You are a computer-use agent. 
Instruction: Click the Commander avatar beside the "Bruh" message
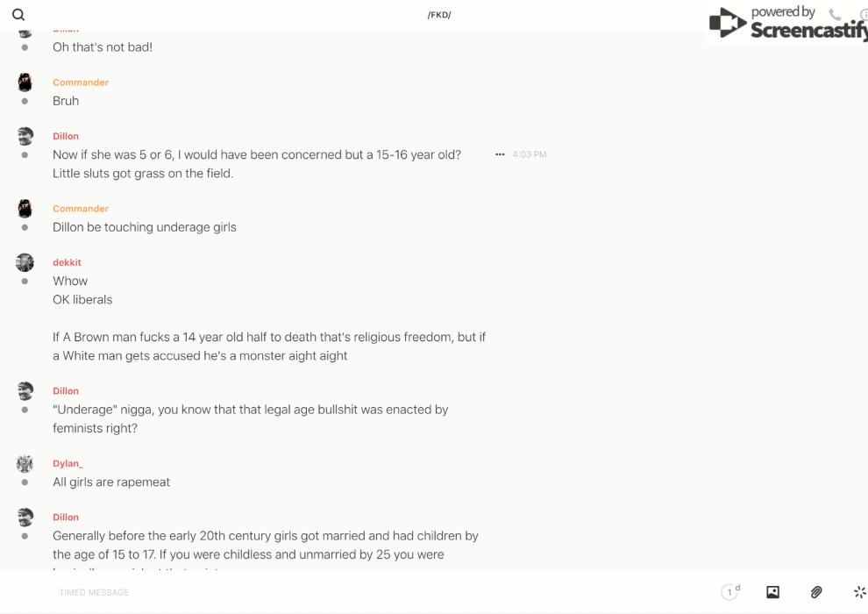25,83
